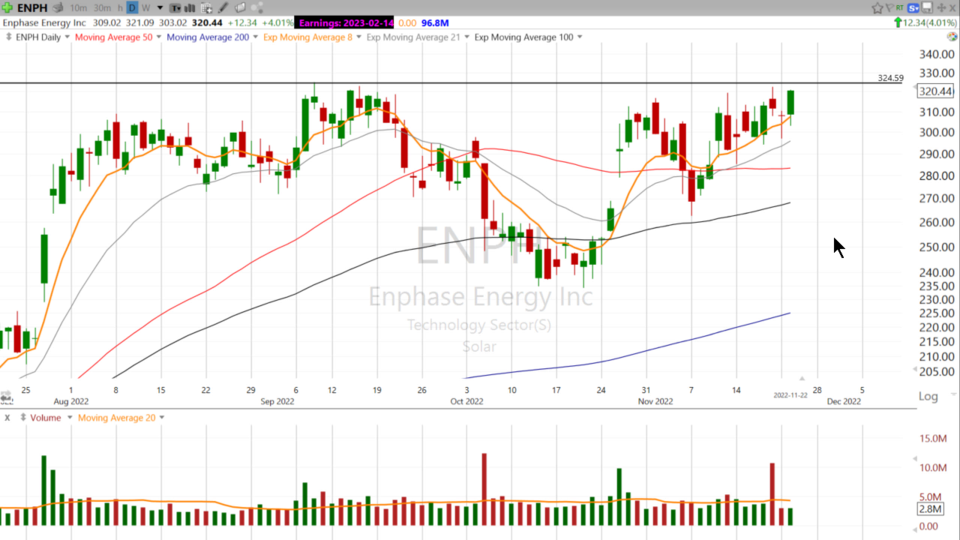Switch to the hourly (h) timeframe
Viewport: 960px width, 540px height.
tap(120, 8)
